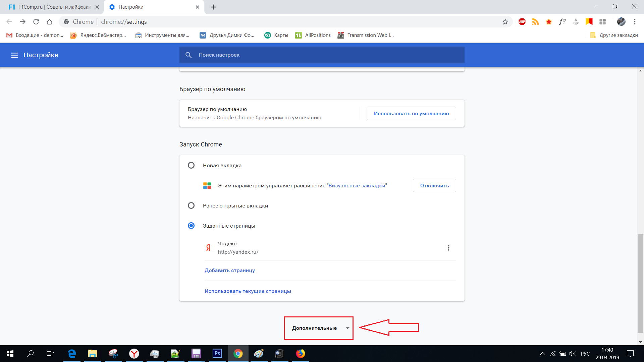
Task: Open the Визуальные закладки extension link
Action: click(357, 186)
